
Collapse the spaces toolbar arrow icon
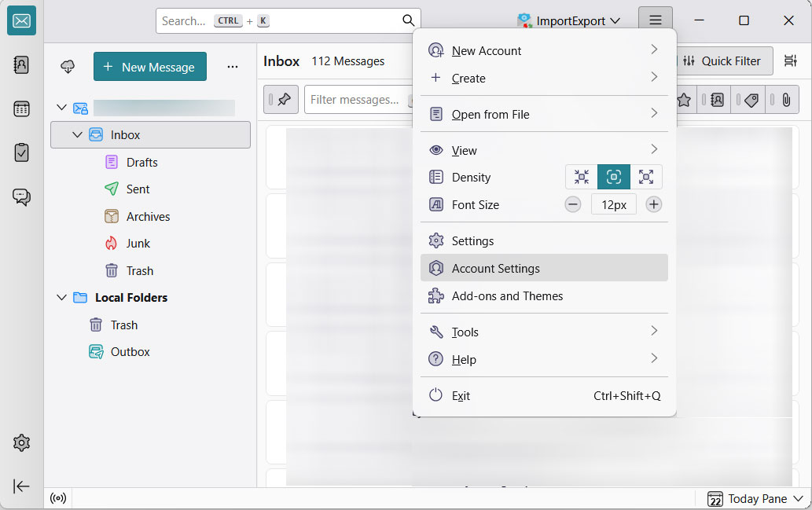click(x=21, y=486)
